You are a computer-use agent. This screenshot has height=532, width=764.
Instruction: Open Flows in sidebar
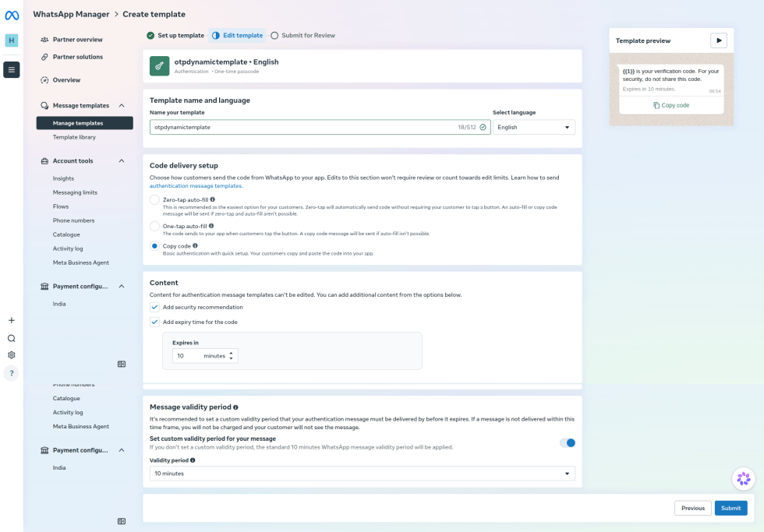click(x=61, y=207)
